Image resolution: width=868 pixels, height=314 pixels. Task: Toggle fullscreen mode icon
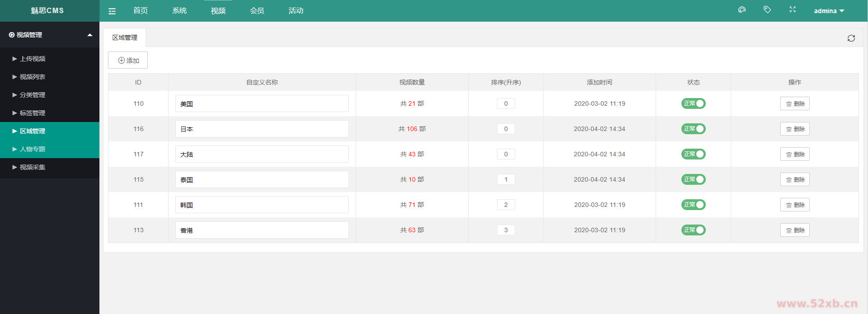point(793,10)
